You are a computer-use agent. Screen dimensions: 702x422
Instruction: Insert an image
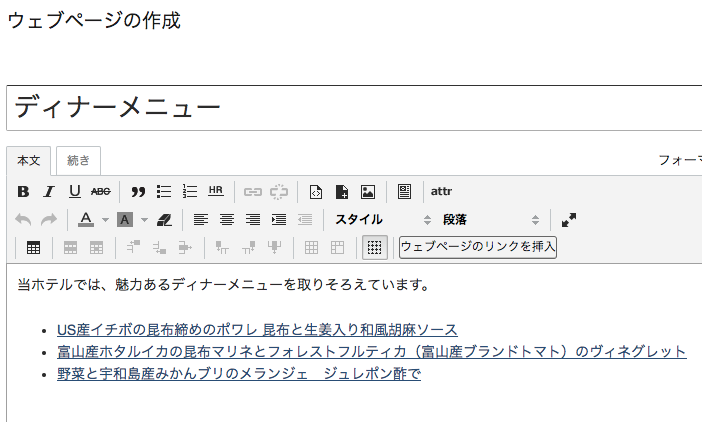tap(368, 192)
